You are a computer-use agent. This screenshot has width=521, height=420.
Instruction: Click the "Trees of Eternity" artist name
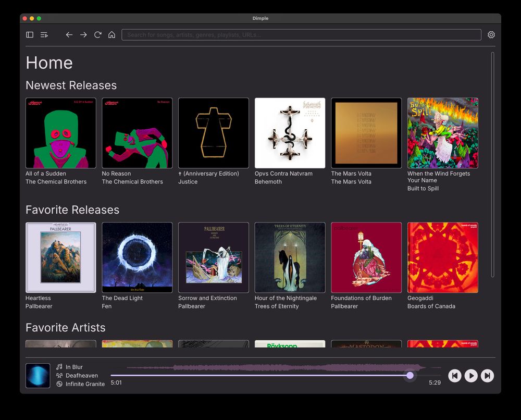click(x=277, y=306)
